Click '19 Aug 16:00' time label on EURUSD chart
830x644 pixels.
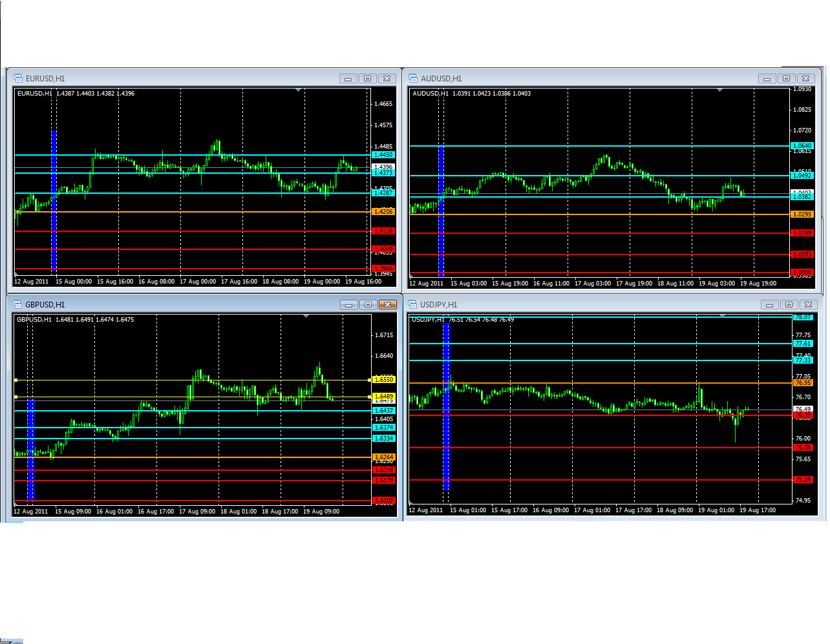363,282
